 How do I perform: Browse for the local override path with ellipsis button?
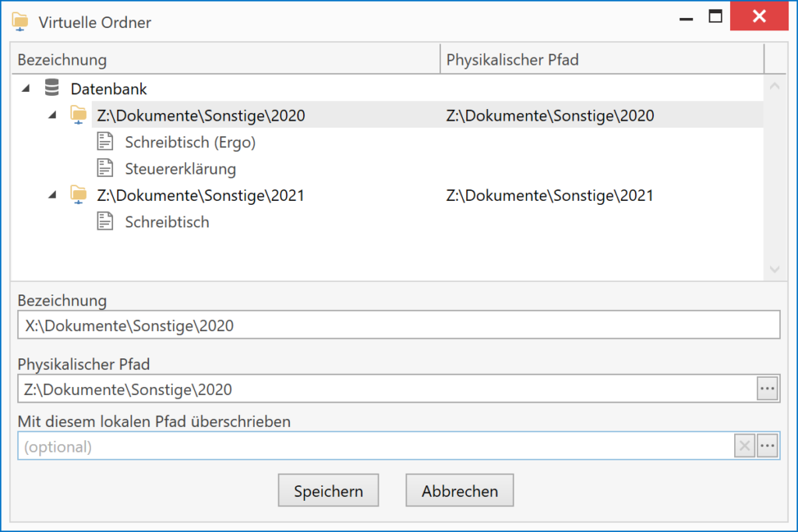tap(768, 446)
